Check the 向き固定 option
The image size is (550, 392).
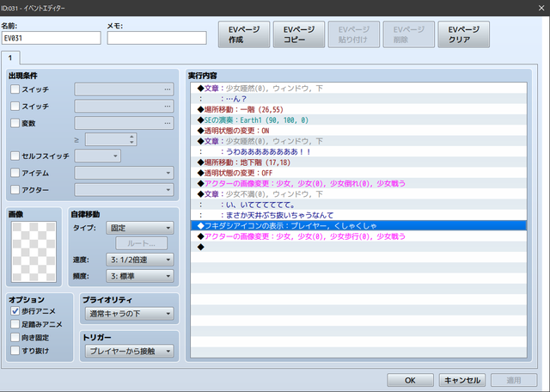tap(15, 337)
